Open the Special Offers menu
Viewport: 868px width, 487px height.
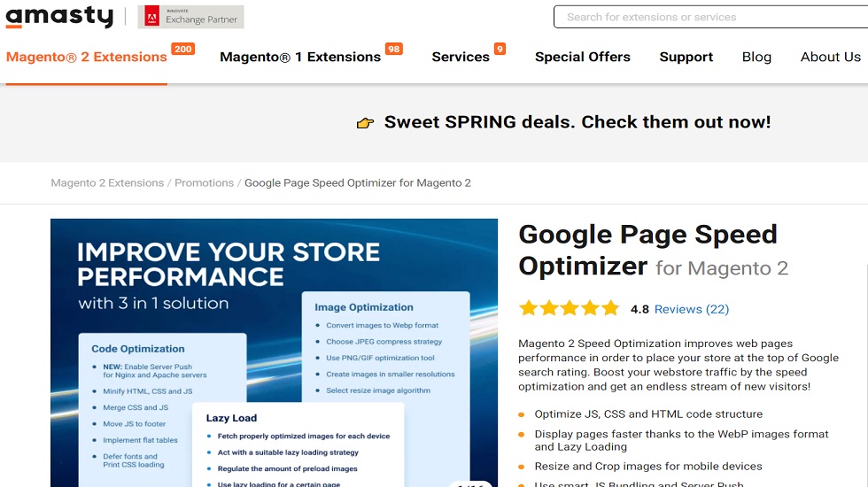coord(583,57)
